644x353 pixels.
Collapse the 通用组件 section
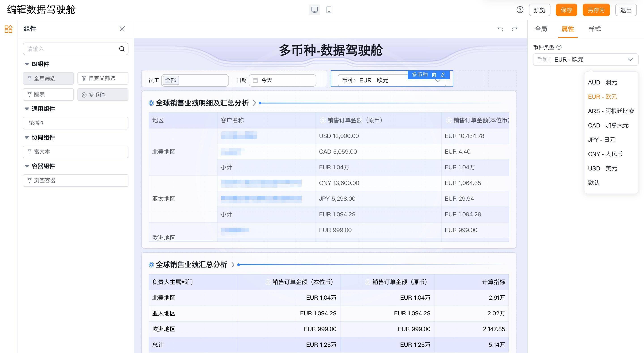tap(27, 109)
